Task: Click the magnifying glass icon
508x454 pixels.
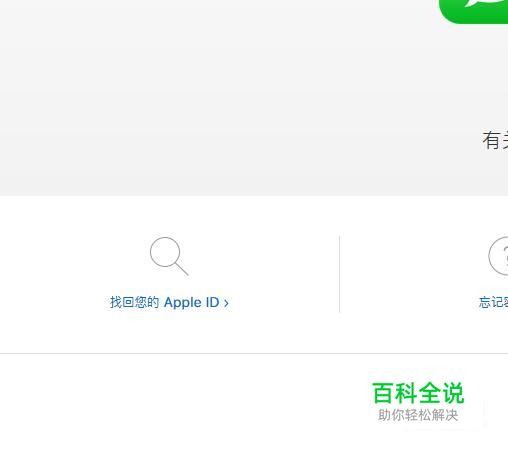Action: coord(169,256)
